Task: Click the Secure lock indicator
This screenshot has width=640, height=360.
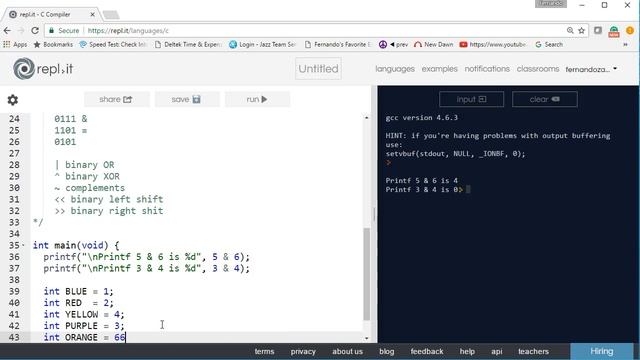Action: coord(64,31)
